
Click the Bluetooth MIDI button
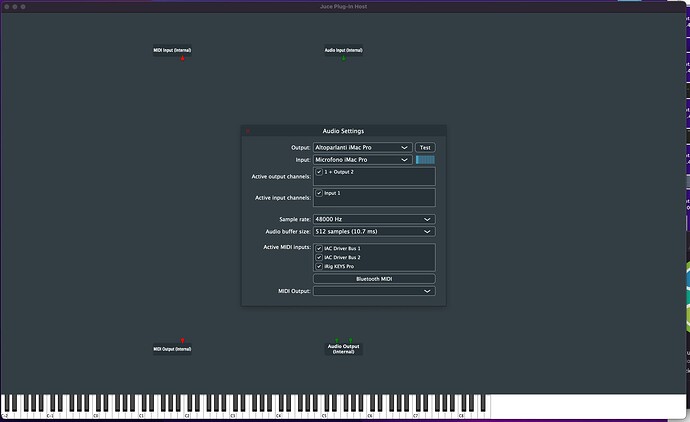click(374, 279)
